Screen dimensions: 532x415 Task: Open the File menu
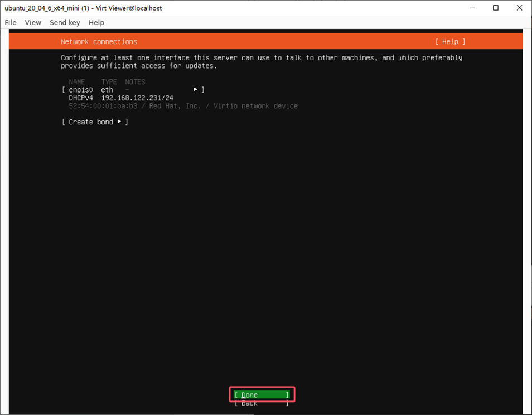point(11,22)
